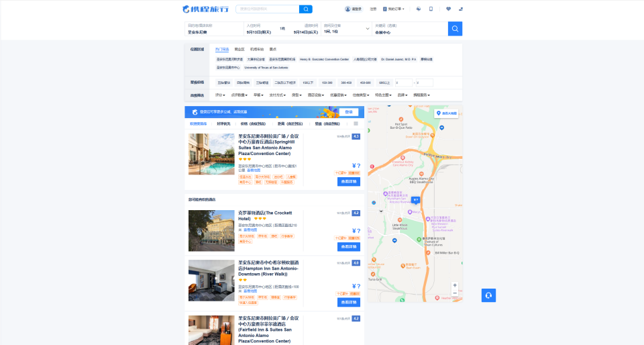Screen dimensions: 644x345
Task: Click 登录 button in the blue banner
Action: [x=349, y=111]
